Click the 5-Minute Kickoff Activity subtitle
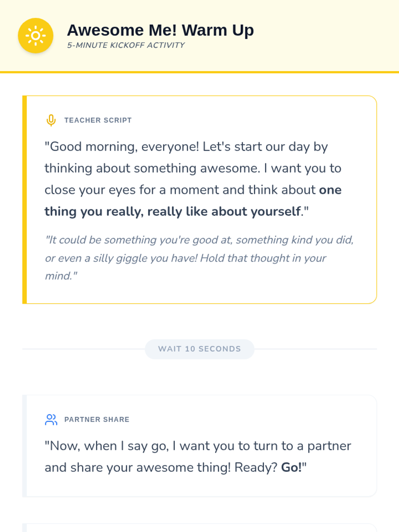The width and height of the screenshot is (399, 532). pos(126,45)
